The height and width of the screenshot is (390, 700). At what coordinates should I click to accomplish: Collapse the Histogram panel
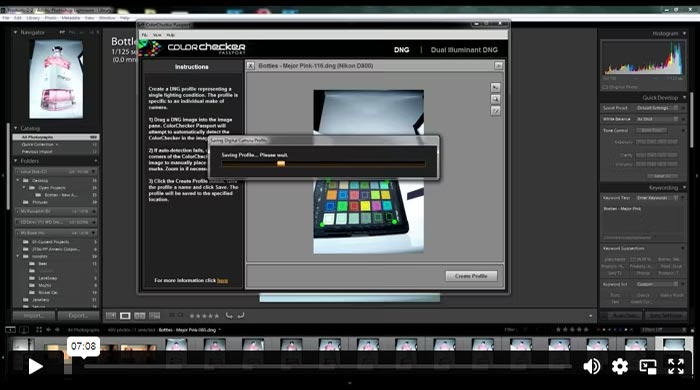point(684,33)
